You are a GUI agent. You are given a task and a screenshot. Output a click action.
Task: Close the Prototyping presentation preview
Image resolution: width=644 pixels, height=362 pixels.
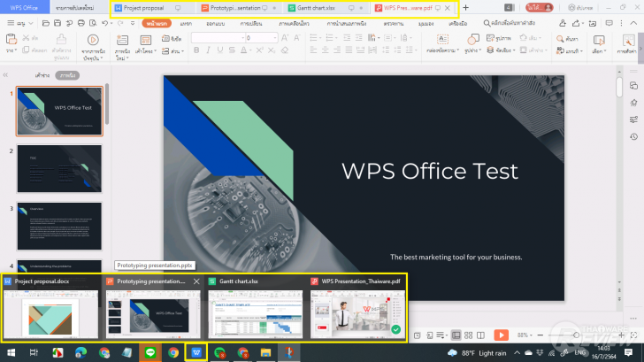click(x=196, y=281)
